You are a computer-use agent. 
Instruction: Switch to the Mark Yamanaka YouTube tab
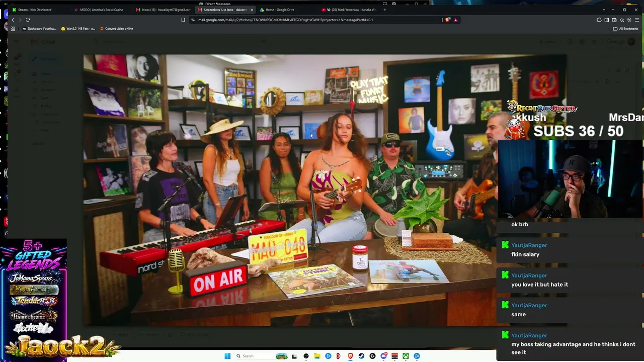pyautogui.click(x=349, y=10)
